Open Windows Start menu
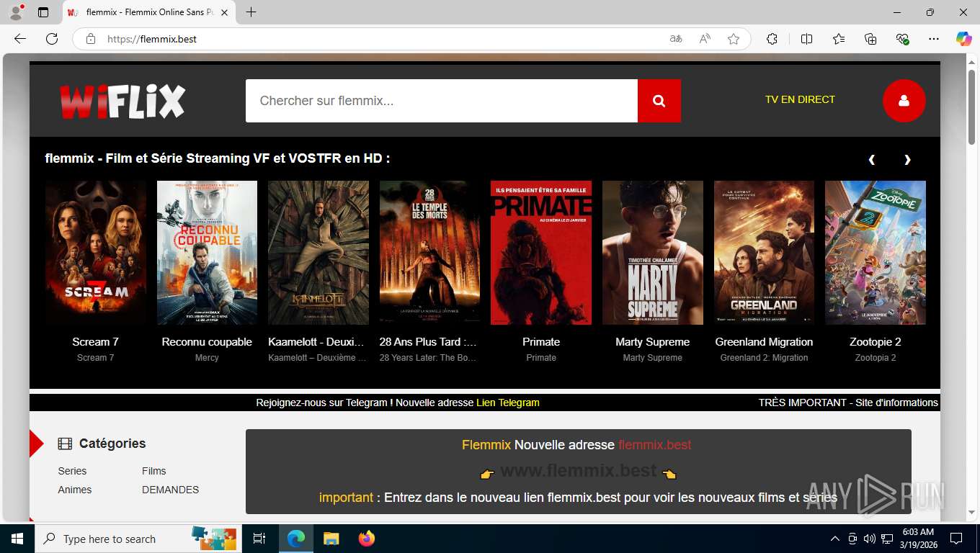 (x=17, y=539)
